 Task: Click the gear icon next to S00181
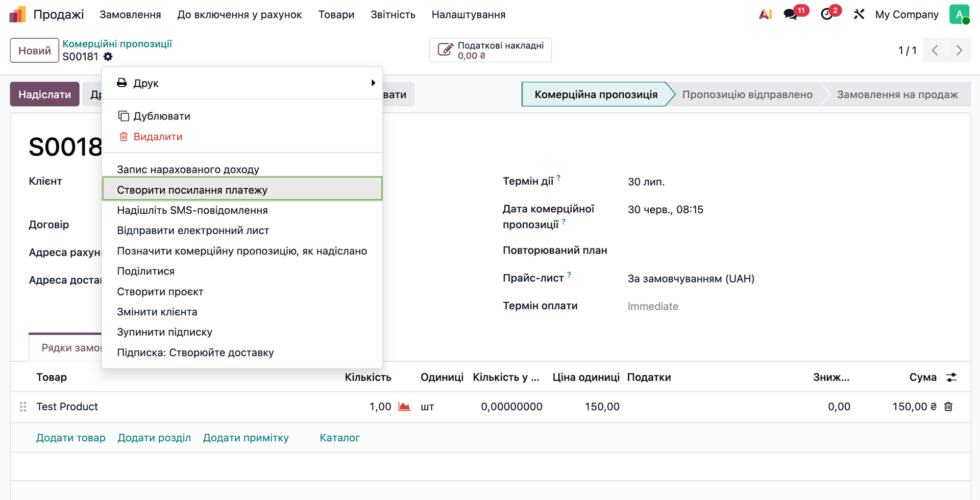[x=108, y=57]
